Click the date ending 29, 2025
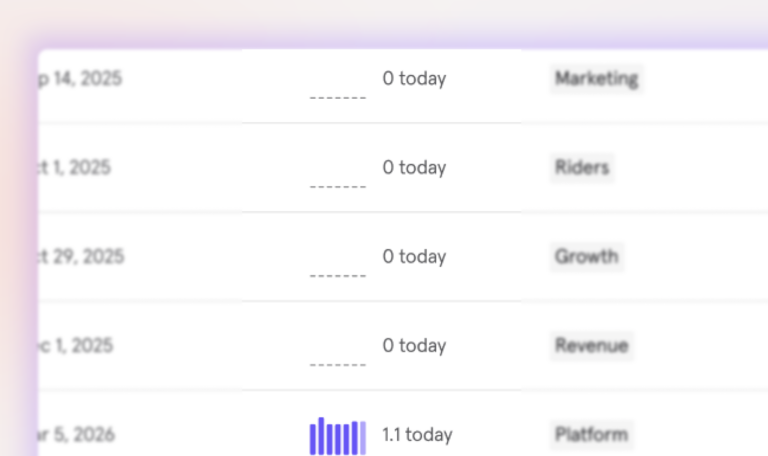Screen dimensions: 768x456 (81, 257)
